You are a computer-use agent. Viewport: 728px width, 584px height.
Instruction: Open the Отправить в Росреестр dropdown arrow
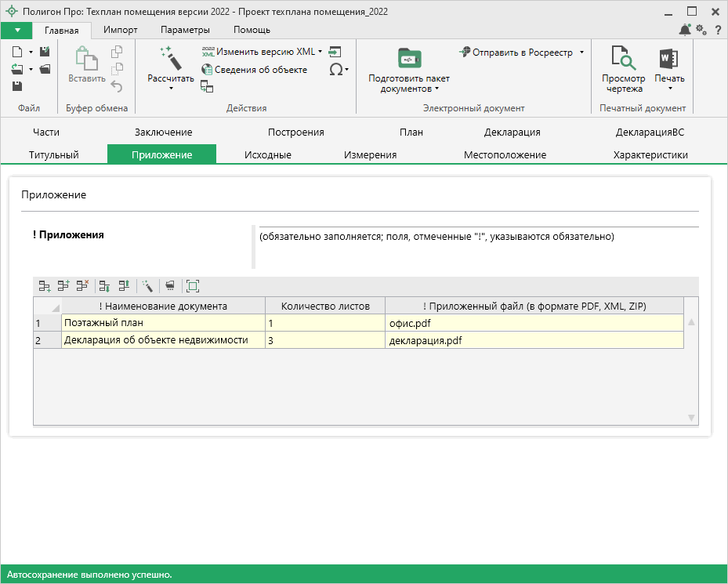(x=581, y=53)
